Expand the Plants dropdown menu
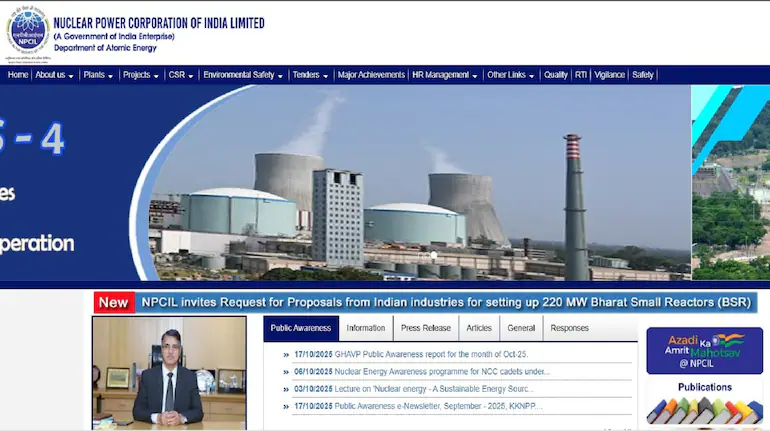Viewport: 770px width, 431px height. pyautogui.click(x=98, y=75)
